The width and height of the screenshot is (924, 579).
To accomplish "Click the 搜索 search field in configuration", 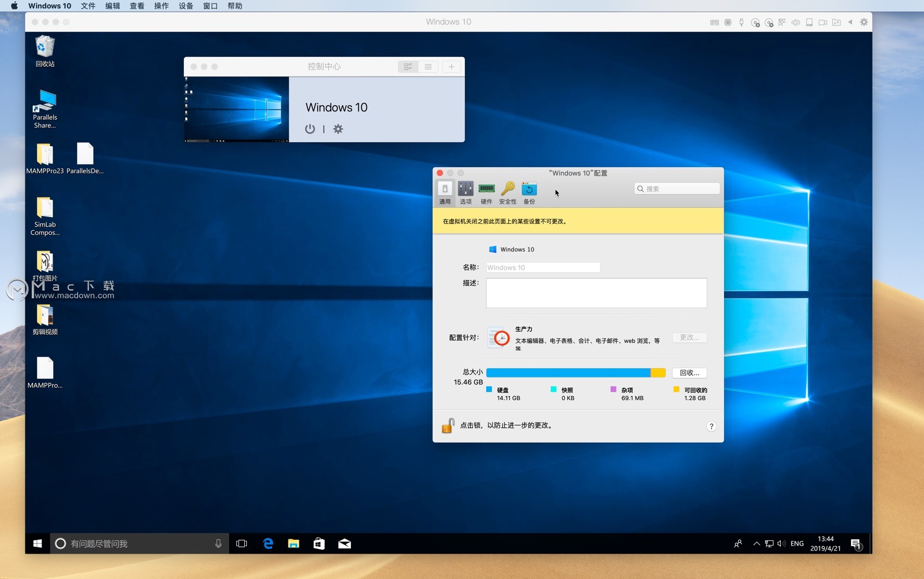I will (677, 188).
